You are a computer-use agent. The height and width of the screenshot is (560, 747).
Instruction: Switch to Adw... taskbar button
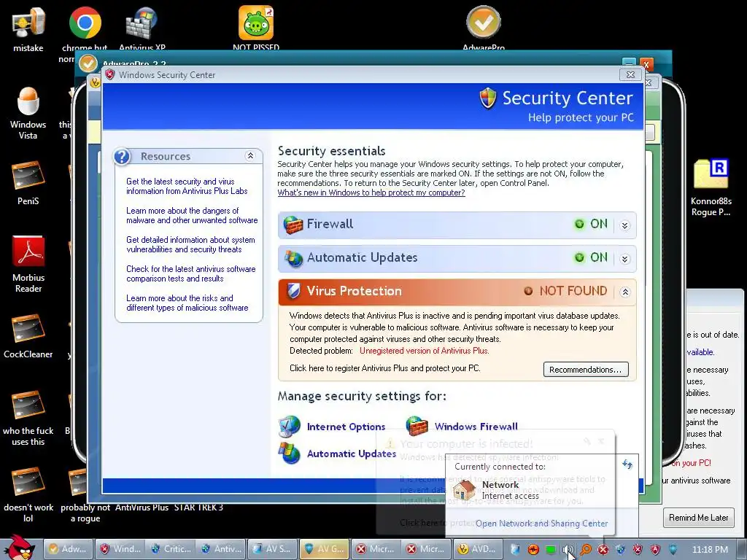pyautogui.click(x=68, y=549)
